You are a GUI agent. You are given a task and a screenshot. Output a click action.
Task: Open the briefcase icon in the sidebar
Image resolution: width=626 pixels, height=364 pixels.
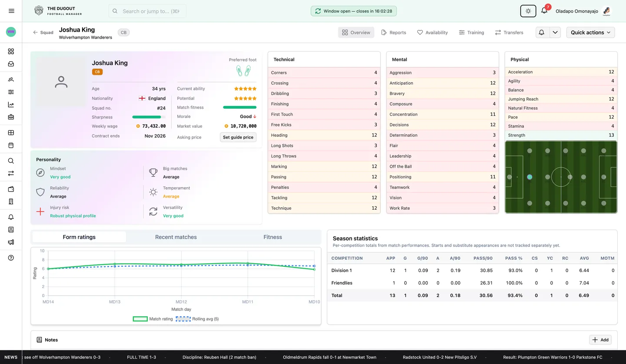point(11,117)
